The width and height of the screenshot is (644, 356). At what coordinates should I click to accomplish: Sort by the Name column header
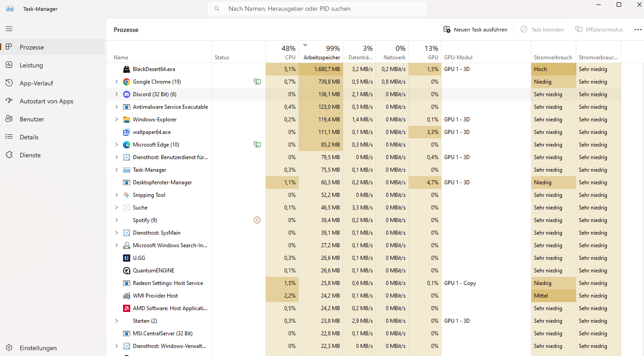click(x=159, y=52)
